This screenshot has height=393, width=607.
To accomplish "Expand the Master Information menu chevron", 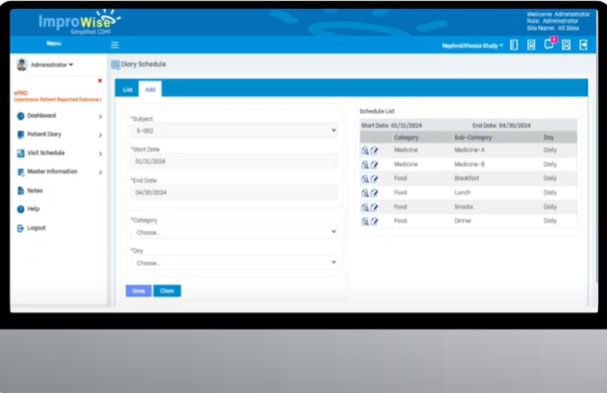I will pos(100,172).
